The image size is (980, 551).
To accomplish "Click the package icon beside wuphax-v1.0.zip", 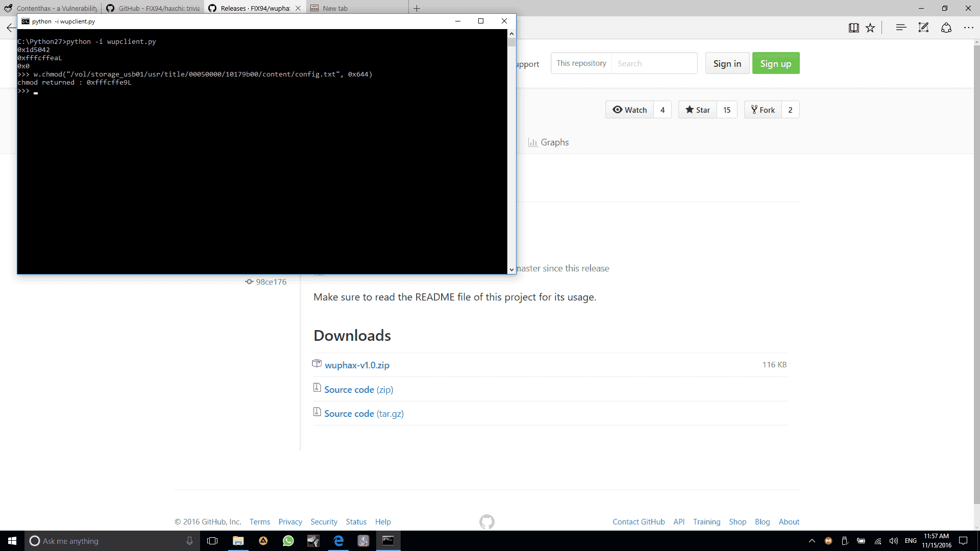I will [x=317, y=364].
